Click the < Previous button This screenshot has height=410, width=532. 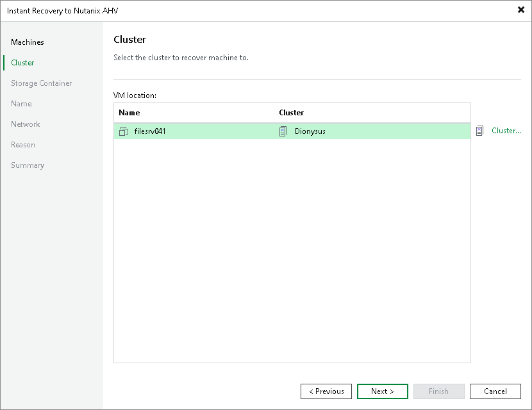coord(326,391)
